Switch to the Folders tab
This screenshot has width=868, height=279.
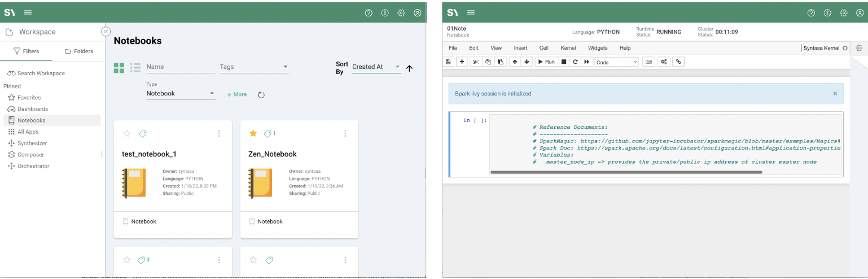click(78, 51)
